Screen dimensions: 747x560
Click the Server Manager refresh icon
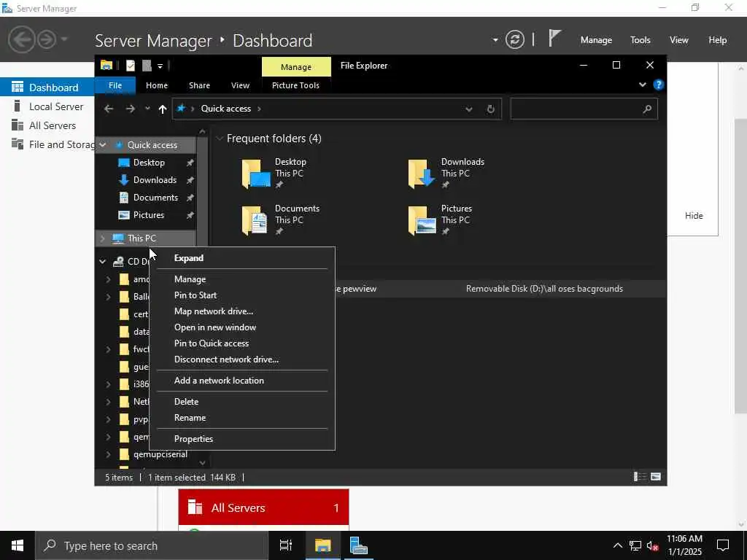pos(515,39)
